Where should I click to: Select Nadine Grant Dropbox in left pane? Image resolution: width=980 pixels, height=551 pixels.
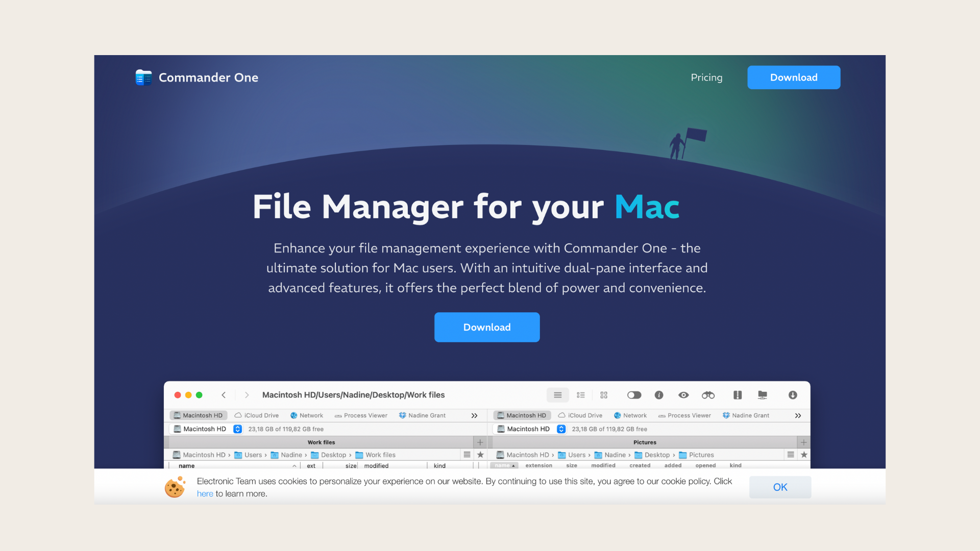point(422,415)
